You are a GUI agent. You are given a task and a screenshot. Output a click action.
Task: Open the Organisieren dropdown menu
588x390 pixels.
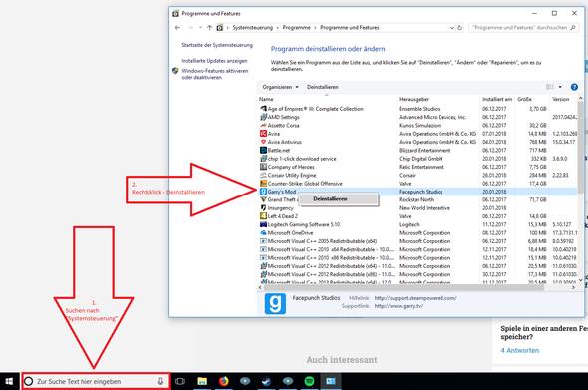[x=280, y=87]
